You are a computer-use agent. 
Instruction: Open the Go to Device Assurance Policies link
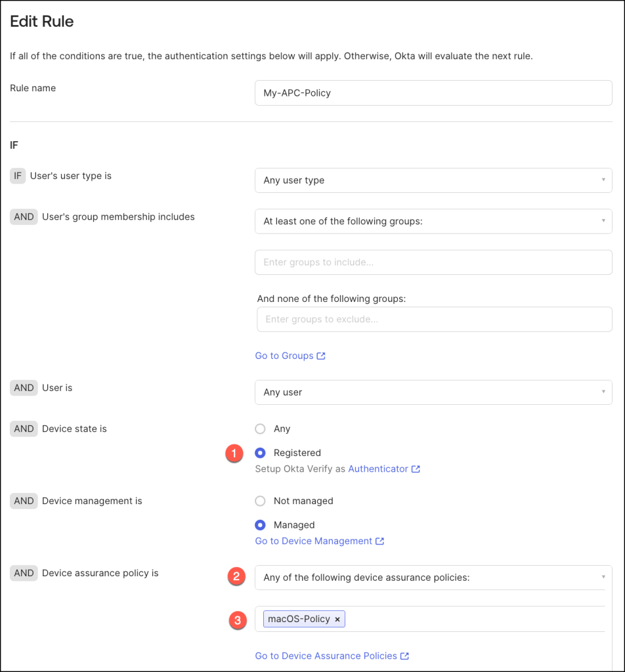326,656
